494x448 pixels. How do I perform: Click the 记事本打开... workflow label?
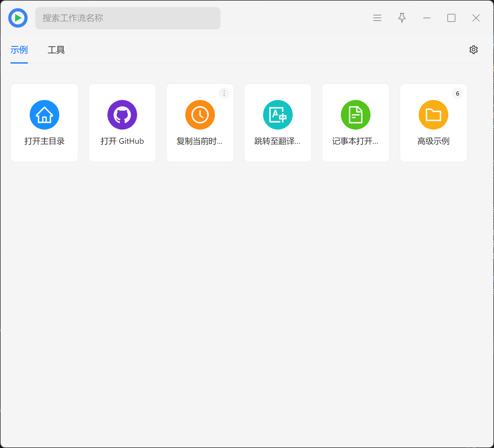coord(355,141)
